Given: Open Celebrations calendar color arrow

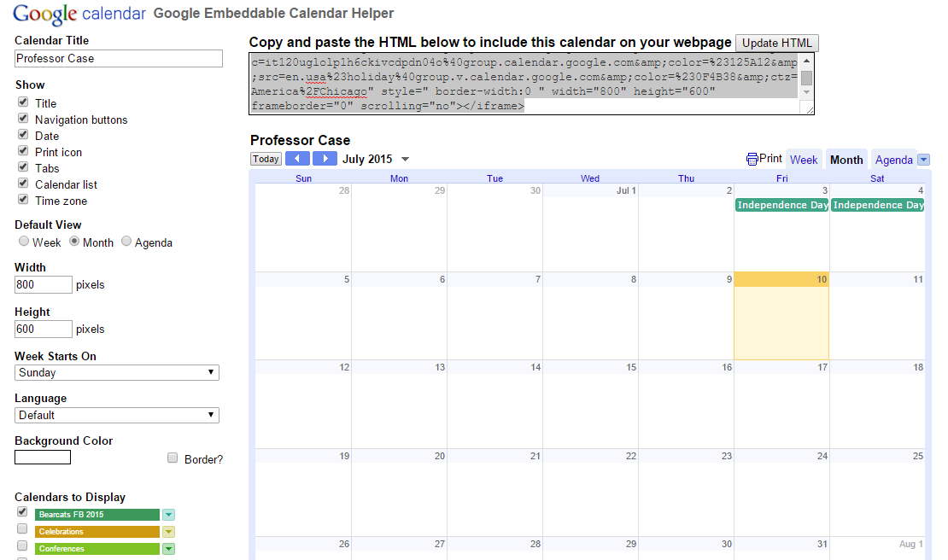Looking at the screenshot, I should coord(169,532).
